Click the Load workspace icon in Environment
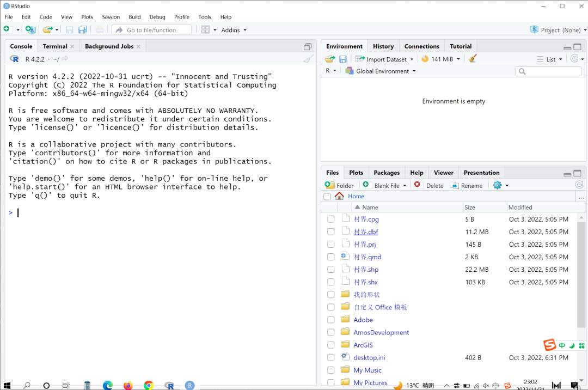 coord(330,59)
